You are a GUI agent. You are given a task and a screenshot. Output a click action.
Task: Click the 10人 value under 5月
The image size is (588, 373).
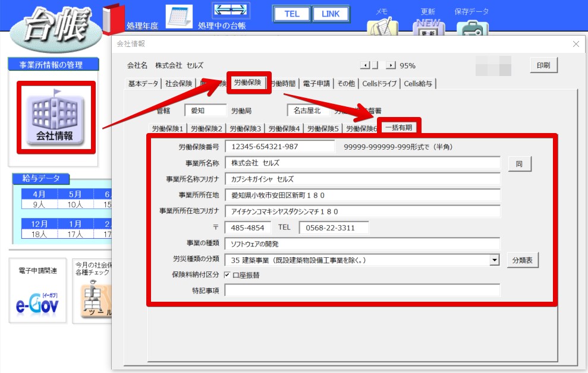click(x=76, y=204)
